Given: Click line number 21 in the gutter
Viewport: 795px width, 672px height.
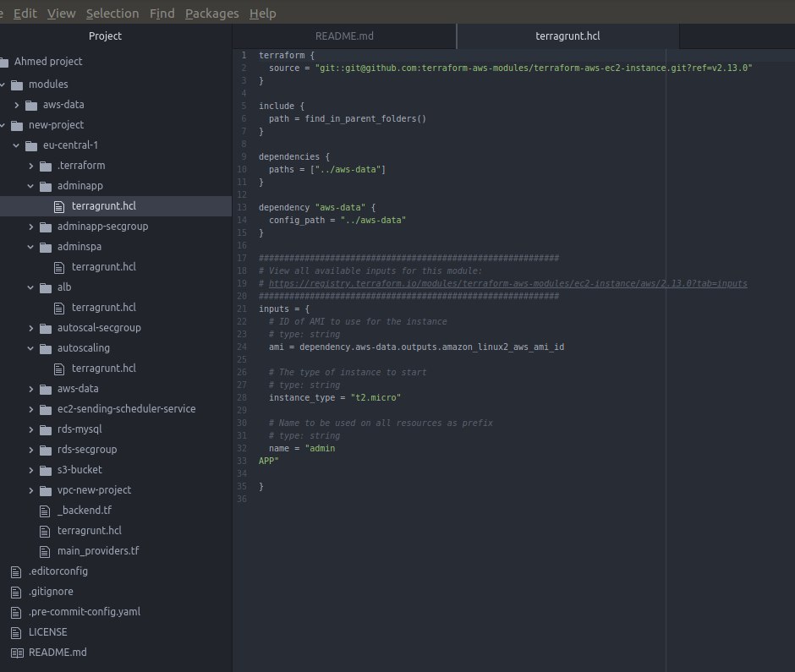Looking at the screenshot, I should click(242, 309).
